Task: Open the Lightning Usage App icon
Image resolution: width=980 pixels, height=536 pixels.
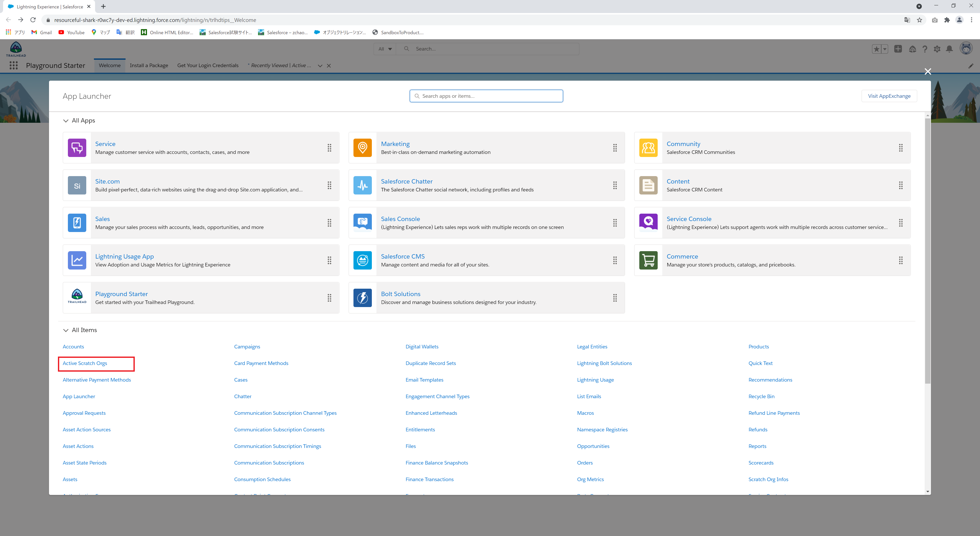Action: click(77, 260)
